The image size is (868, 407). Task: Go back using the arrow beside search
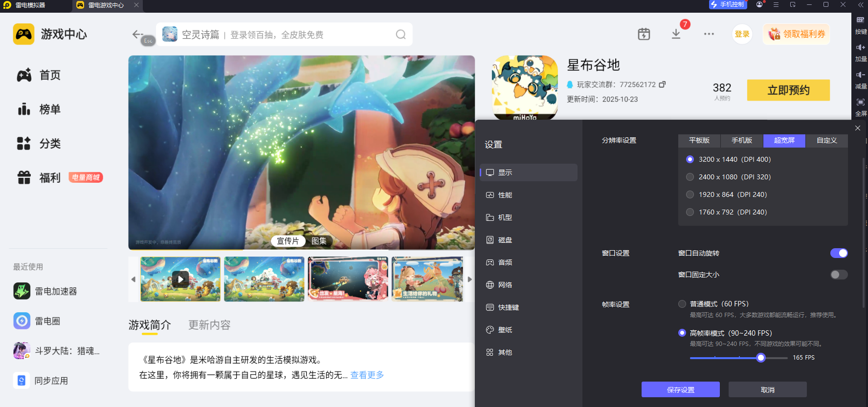tap(137, 34)
